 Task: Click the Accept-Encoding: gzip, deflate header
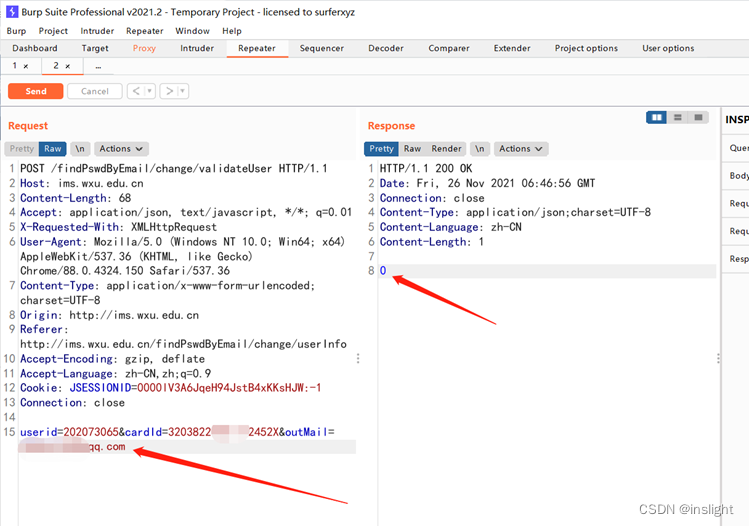[x=112, y=359]
